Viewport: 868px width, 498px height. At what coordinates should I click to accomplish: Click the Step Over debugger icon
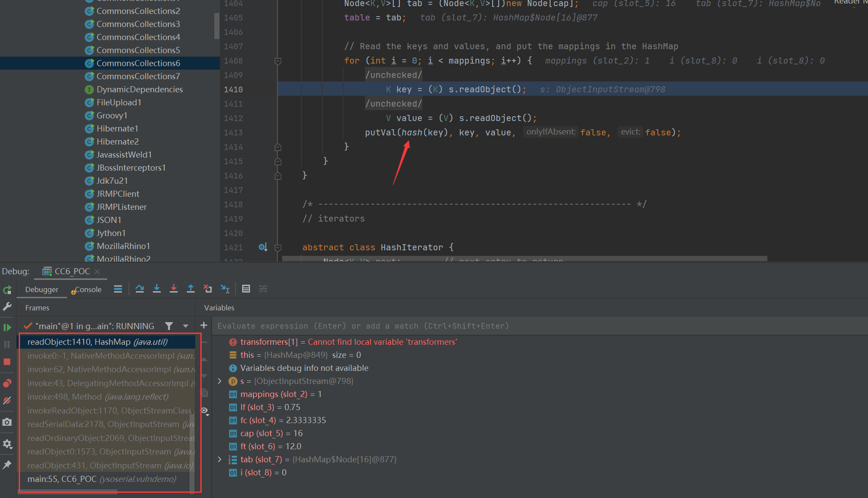point(139,289)
